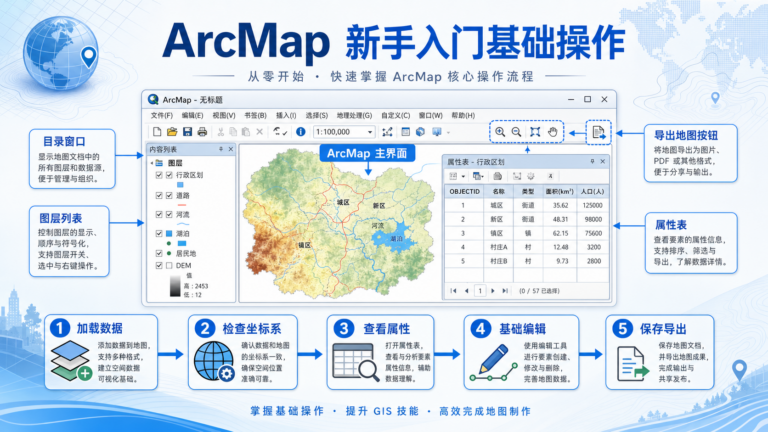Go to last record in attribute table

(x=505, y=291)
